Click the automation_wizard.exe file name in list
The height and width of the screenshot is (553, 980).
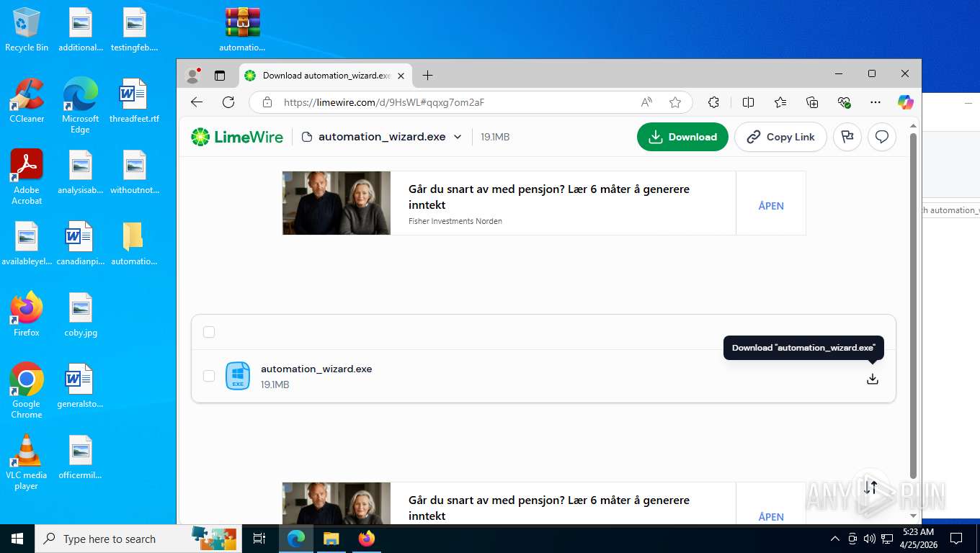click(316, 369)
